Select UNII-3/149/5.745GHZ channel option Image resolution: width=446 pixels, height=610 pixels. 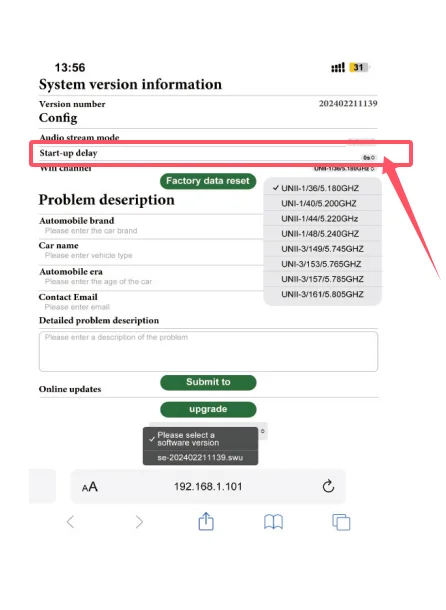pyautogui.click(x=322, y=249)
